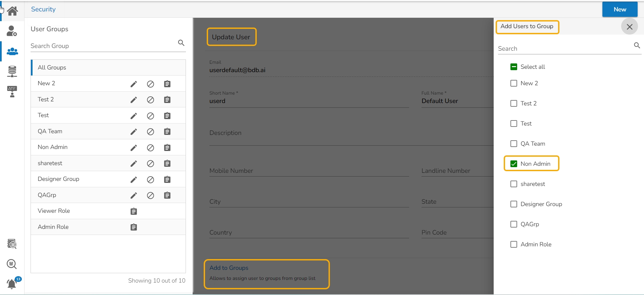Enable the Designer Group checkbox
644x295 pixels.
click(x=513, y=204)
